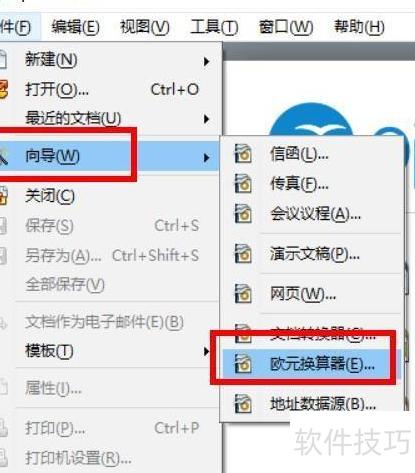This screenshot has width=415, height=473.
Task: Open the 帮助(H) menu
Action: coord(359,27)
